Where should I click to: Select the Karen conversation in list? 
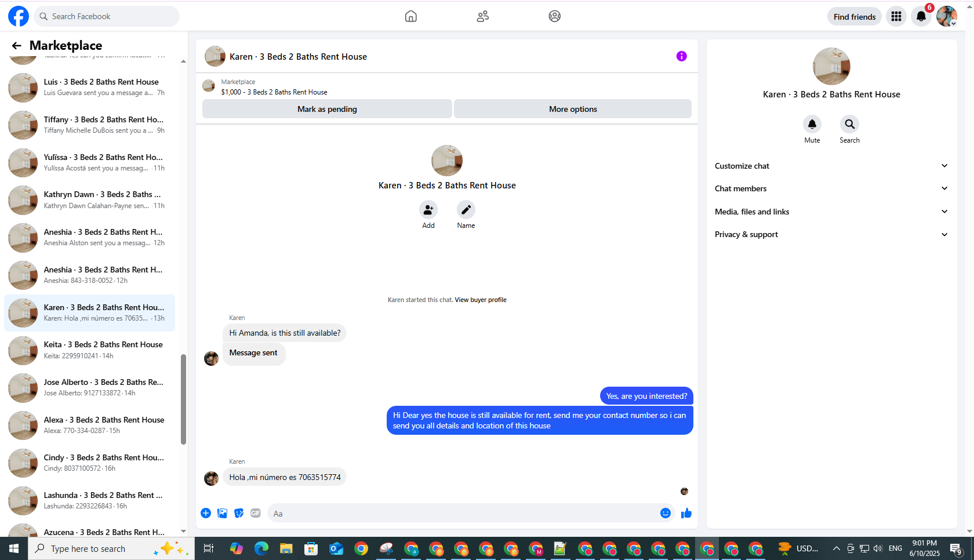point(90,312)
